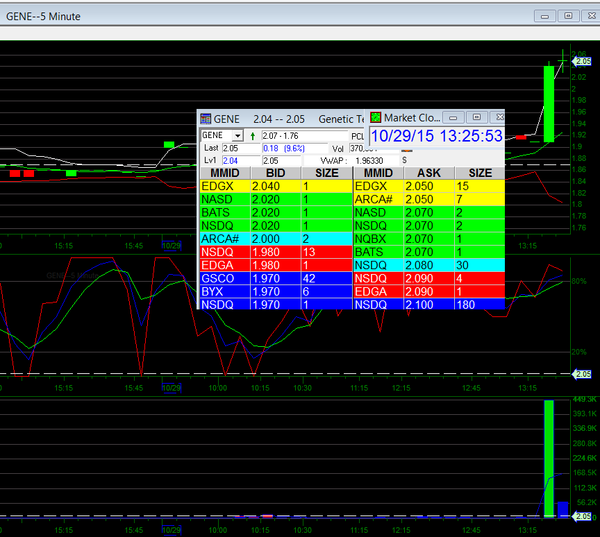Screen dimensions: 600x537
Task: Minimize the GENE 5 Minute chart window
Action: pos(545,16)
